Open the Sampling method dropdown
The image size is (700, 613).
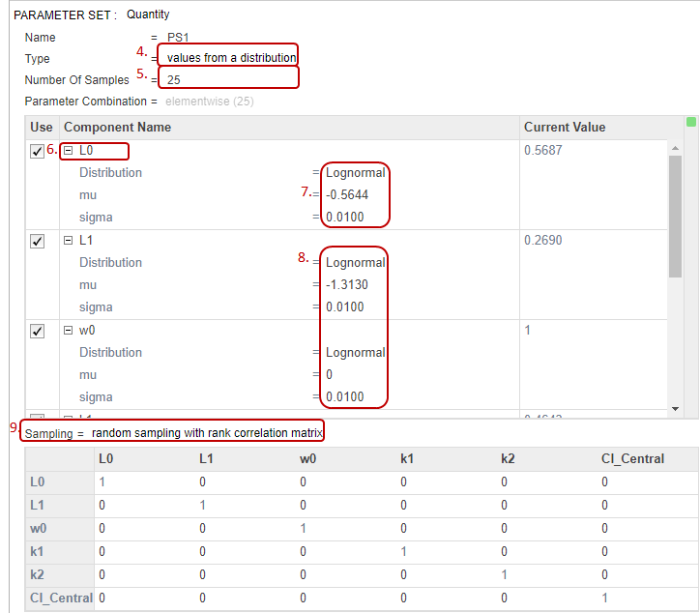point(207,432)
